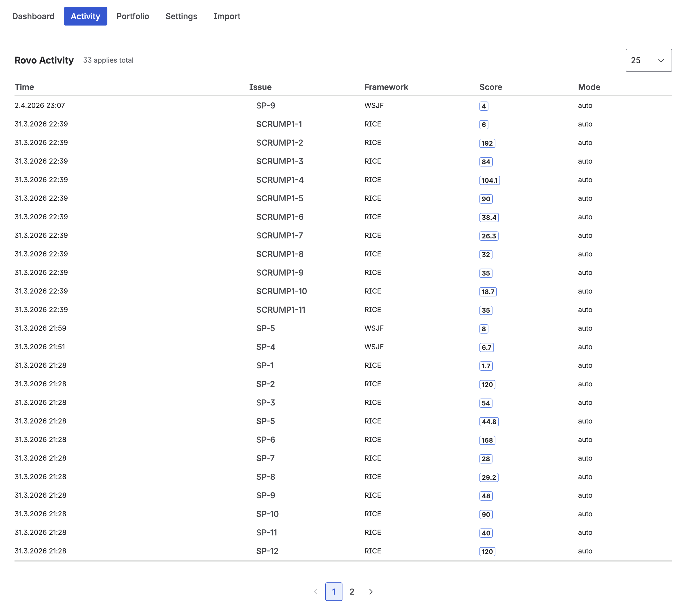The height and width of the screenshot is (612, 700).
Task: Click the score badge 104.1 for SCRUMP1-4
Action: tap(489, 180)
